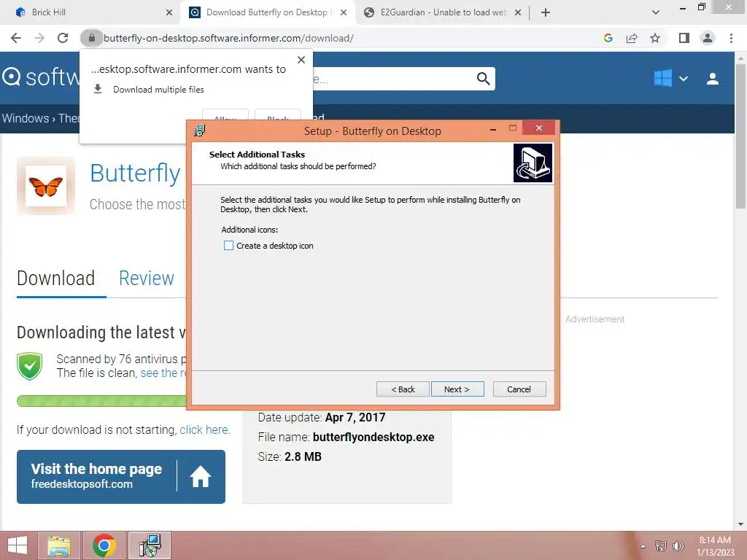The image size is (747, 560).
Task: Click the site lock icon in address bar
Action: 91,38
